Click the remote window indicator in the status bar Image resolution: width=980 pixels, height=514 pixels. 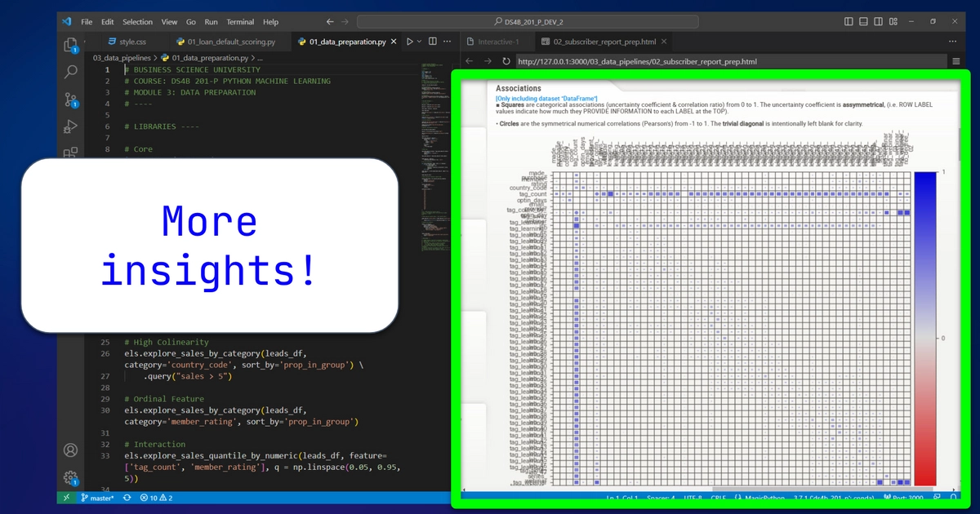[x=67, y=497]
